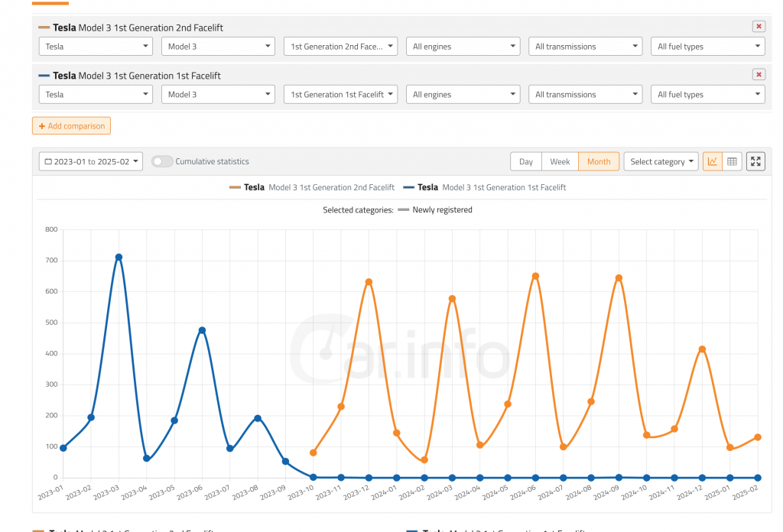Open 1st Generation 1st Facelift generation dropdown
The width and height of the screenshot is (783, 532).
point(340,94)
